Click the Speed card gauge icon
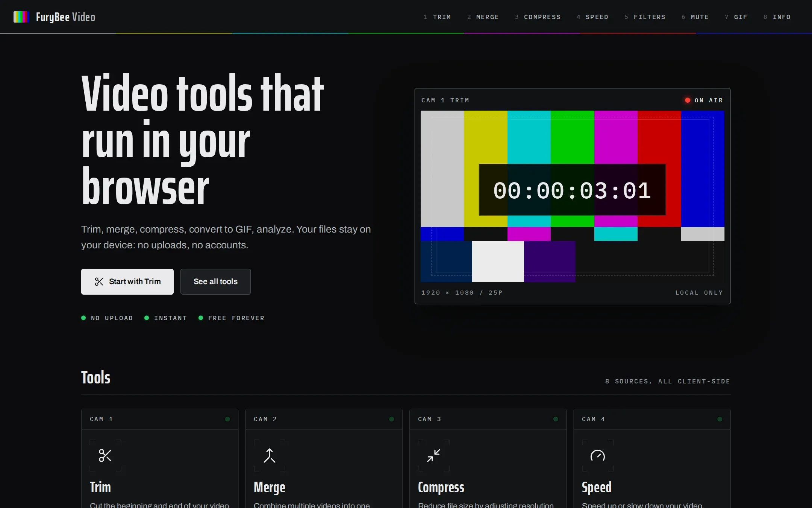Screen dimensions: 812x508 pyautogui.click(x=598, y=455)
